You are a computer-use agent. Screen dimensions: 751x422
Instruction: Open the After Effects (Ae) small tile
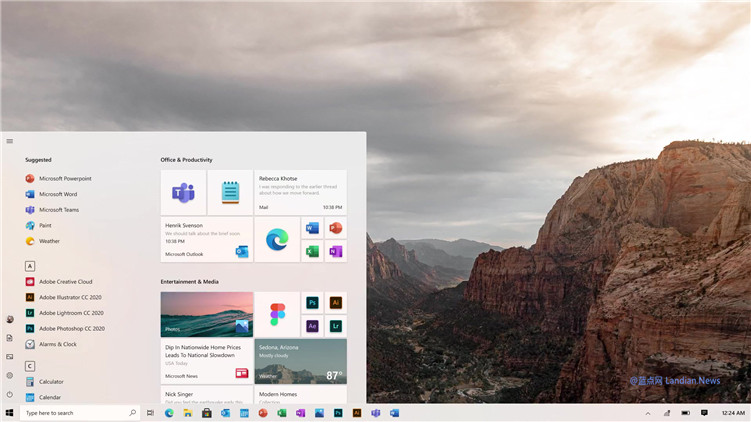tap(312, 326)
